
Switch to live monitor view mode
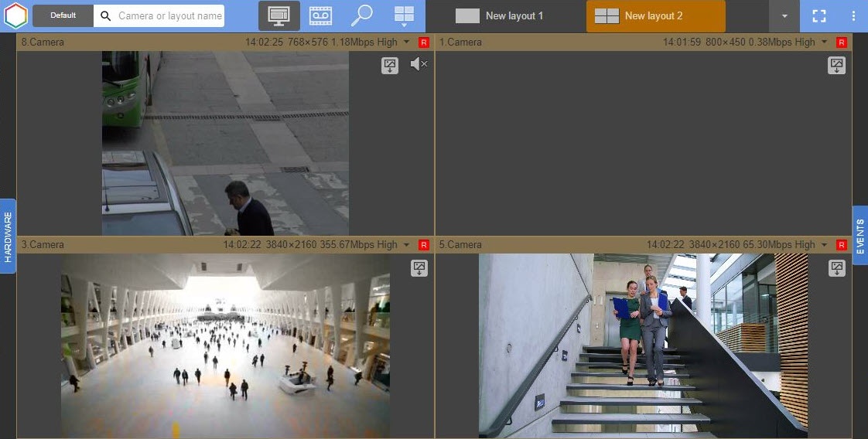point(279,15)
